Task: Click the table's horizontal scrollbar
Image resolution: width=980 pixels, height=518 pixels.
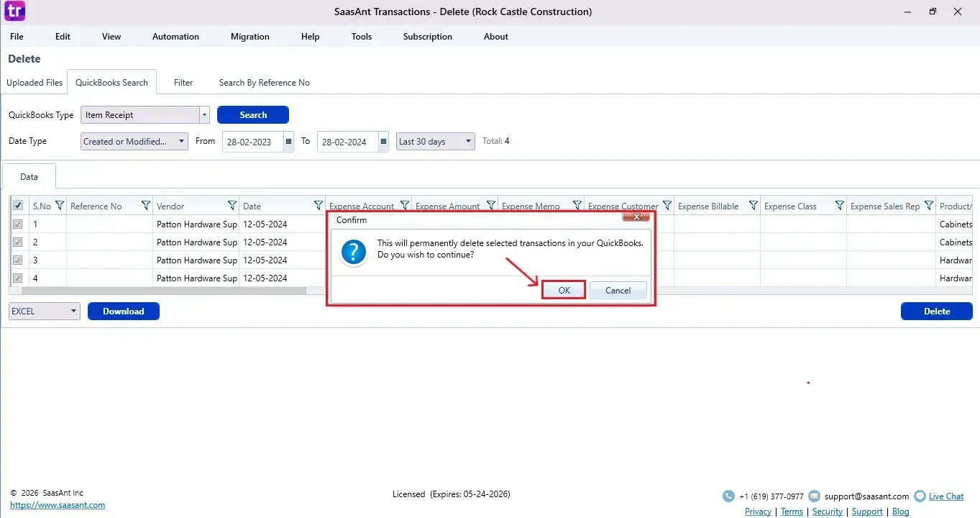Action: point(164,291)
